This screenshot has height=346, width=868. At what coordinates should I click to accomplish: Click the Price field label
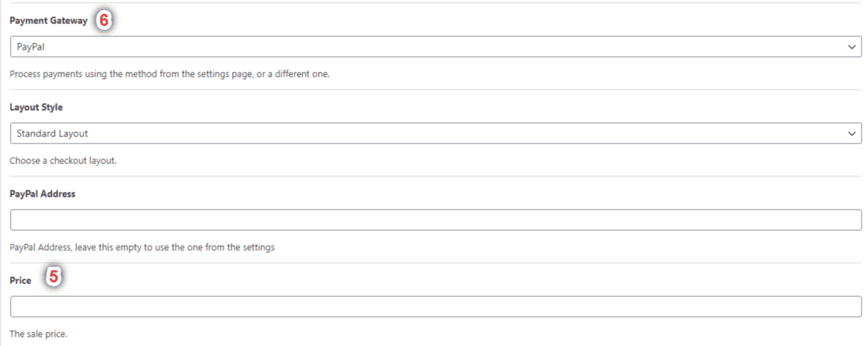coord(21,281)
